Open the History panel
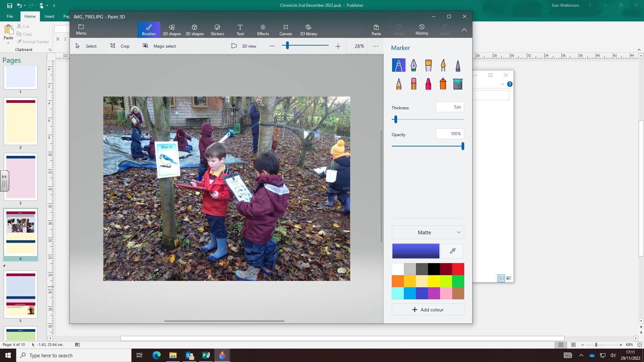The height and width of the screenshot is (362, 644). pos(422,29)
